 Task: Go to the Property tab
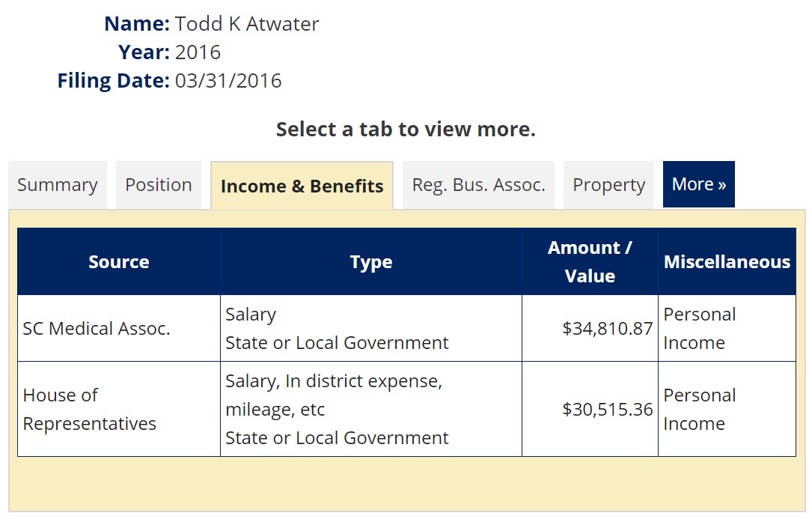608,185
